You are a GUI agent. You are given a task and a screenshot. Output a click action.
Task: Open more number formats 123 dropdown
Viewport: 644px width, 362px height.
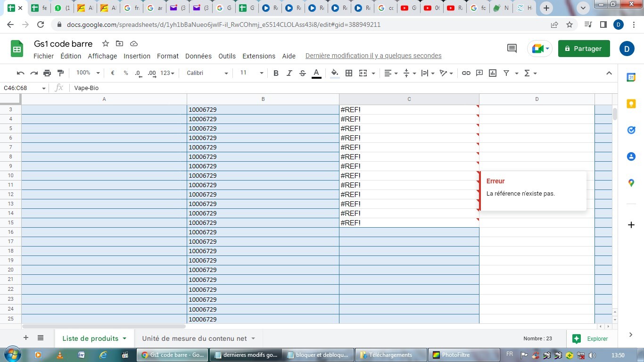coord(167,73)
